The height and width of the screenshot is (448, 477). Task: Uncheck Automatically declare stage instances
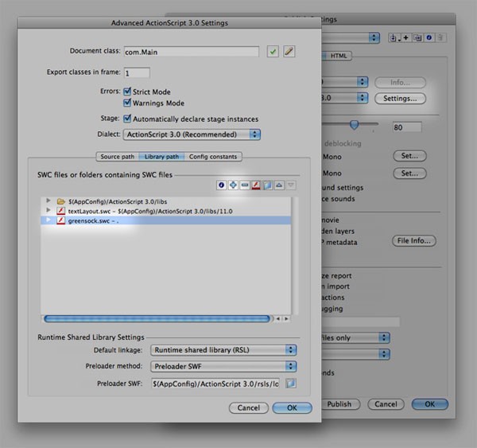point(127,119)
